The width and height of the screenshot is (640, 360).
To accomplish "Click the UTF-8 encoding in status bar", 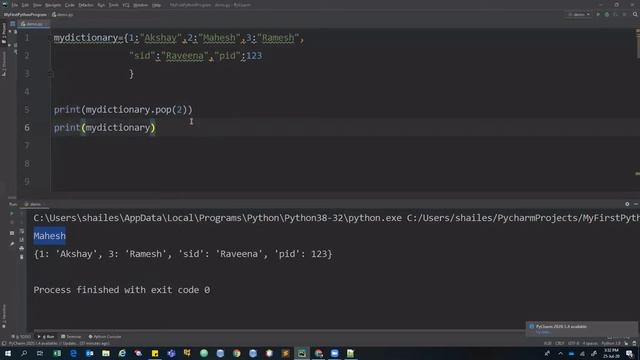I will coord(573,344).
